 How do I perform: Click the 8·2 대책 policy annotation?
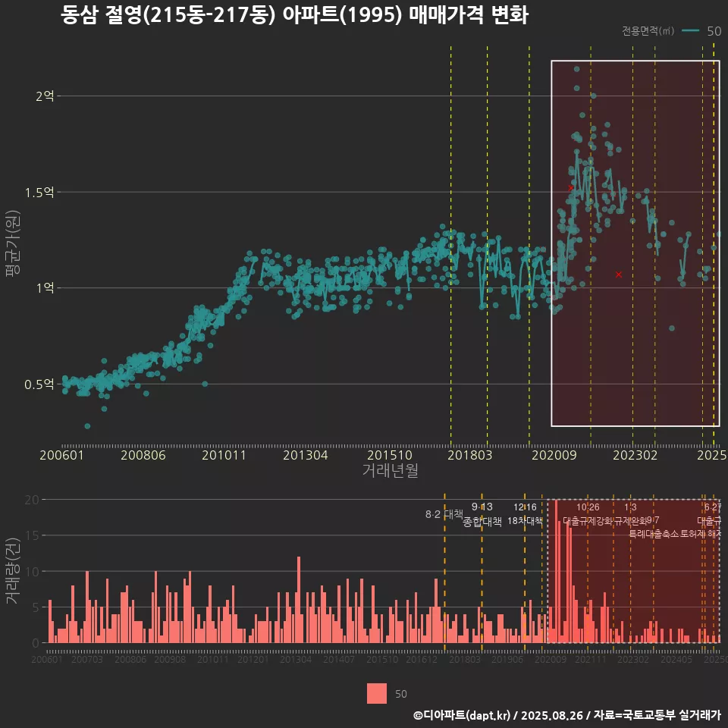tap(444, 514)
